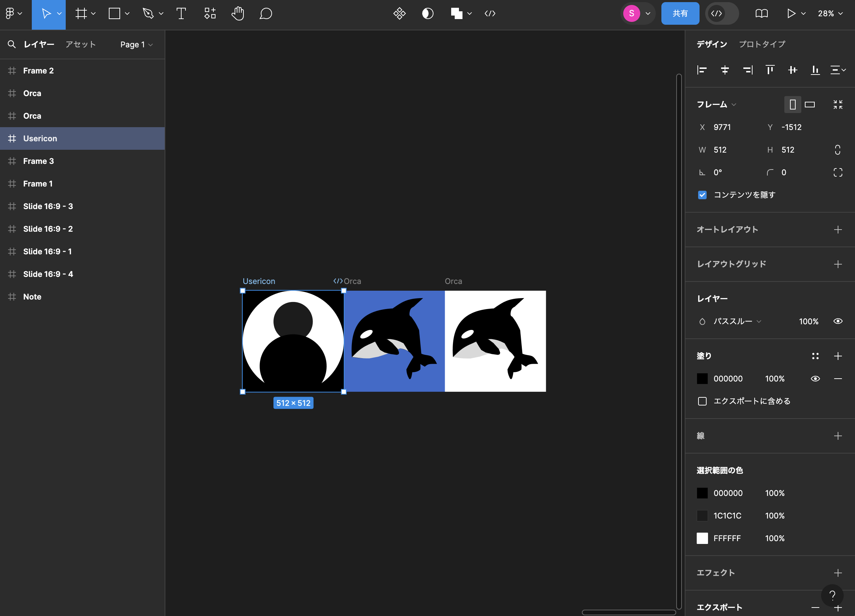Open パススルー blend mode dropdown
This screenshot has height=616, width=855.
(x=737, y=321)
